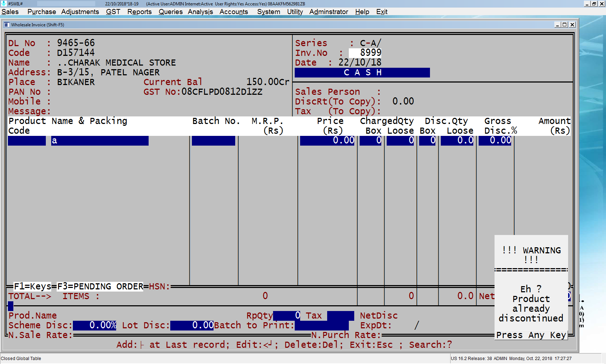Screen dimensions: 606x364
Task: Close the Wholesale Invoice window
Action: coord(572,25)
